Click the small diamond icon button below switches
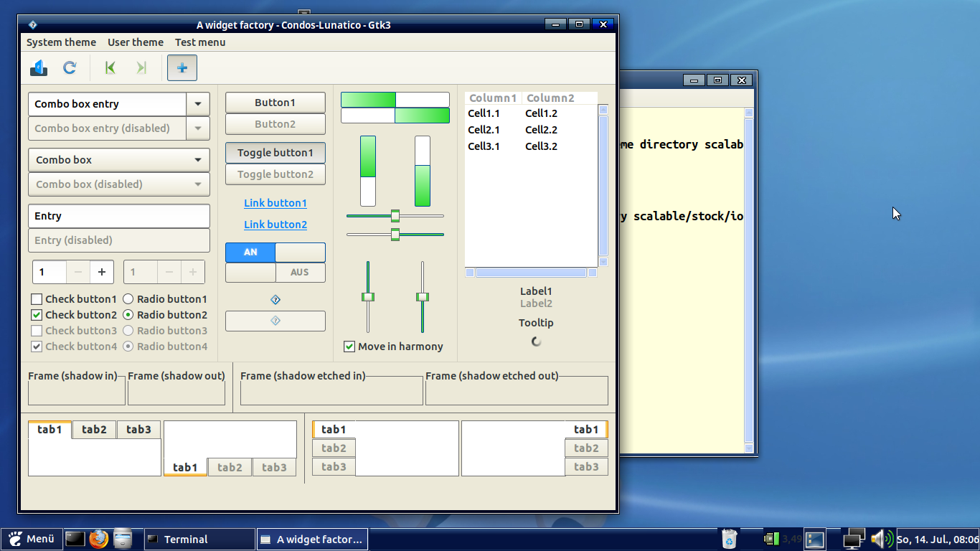This screenshot has width=980, height=551. [275, 300]
